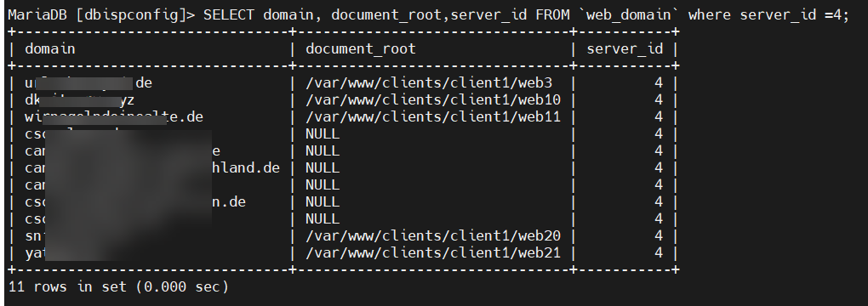Select the /var/www/clients/client1/web3 path
Screen dimensions: 868x306
pos(429,83)
